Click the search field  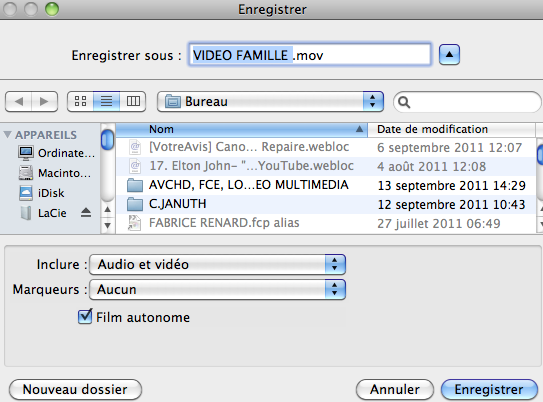click(x=467, y=102)
